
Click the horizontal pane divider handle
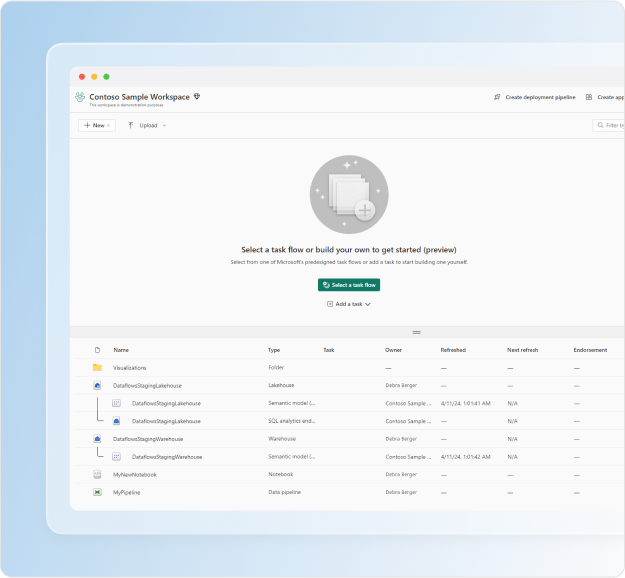[417, 332]
